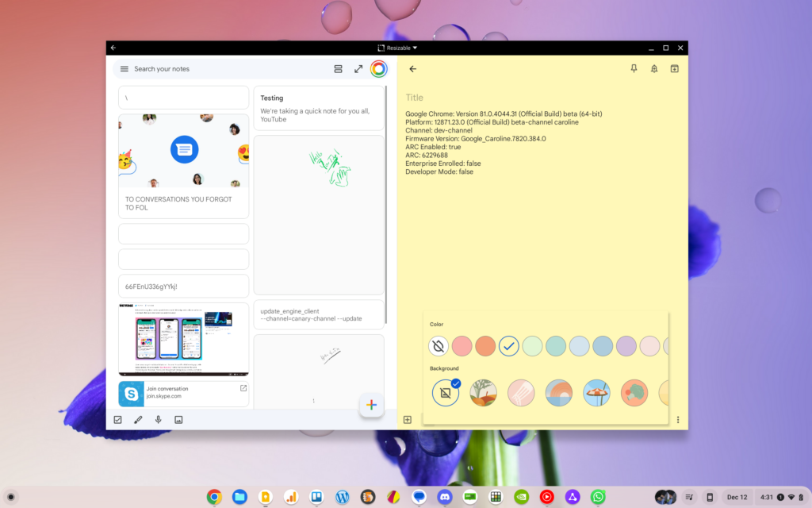Pin the open note
This screenshot has height=508, width=812.
tap(634, 68)
